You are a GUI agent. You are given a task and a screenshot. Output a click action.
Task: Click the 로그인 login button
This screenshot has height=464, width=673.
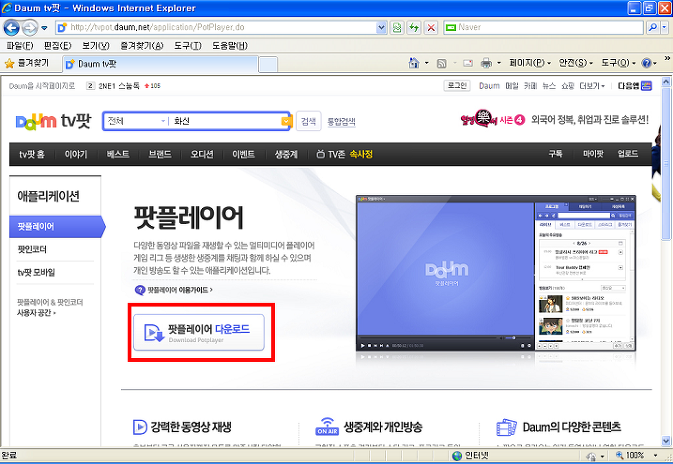click(457, 85)
